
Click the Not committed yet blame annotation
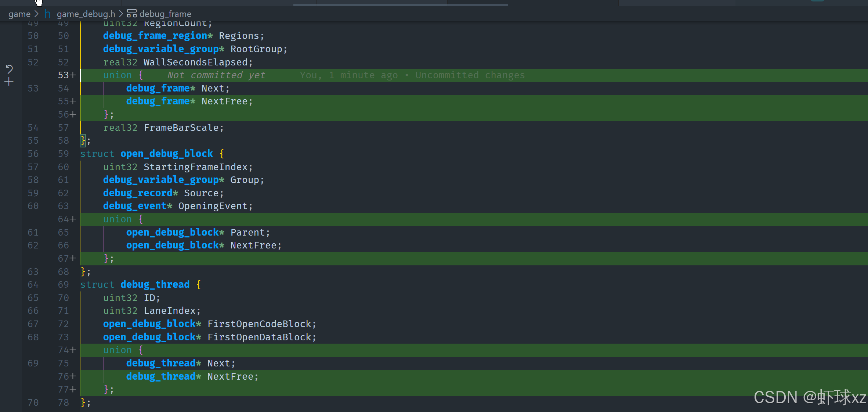[x=216, y=75]
